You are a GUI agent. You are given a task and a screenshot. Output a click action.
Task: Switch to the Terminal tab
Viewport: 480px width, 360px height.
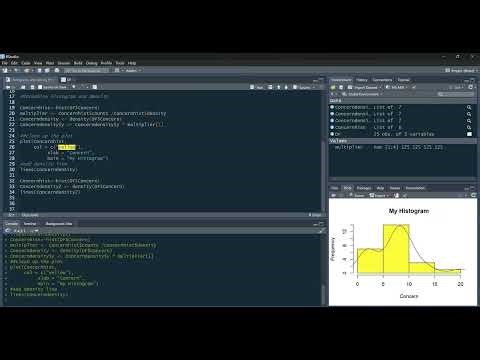30,224
